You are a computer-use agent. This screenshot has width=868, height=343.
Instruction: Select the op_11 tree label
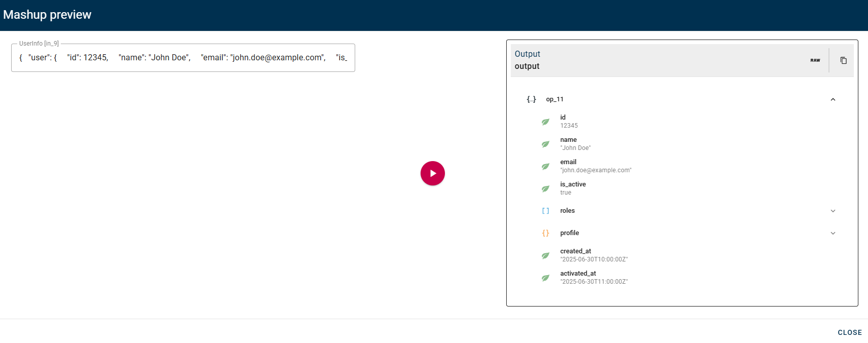(x=554, y=99)
